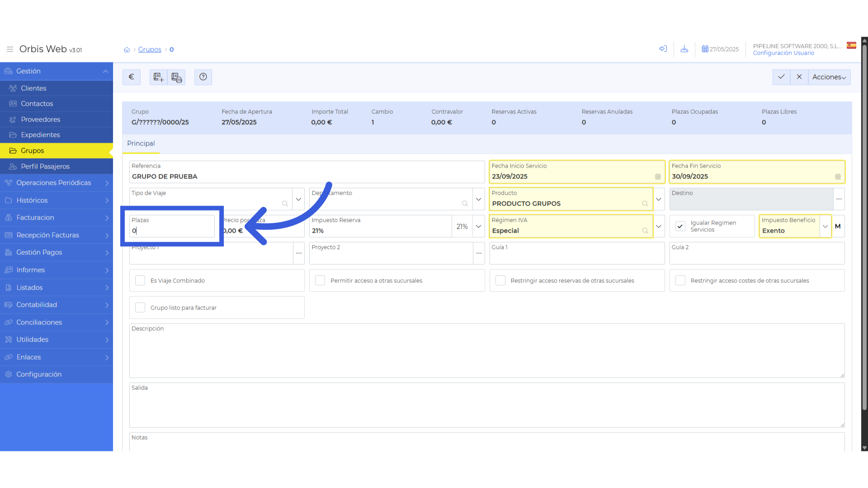868x488 pixels.
Task: Open Perfil Pasajeros in sidebar
Action: coord(57,166)
